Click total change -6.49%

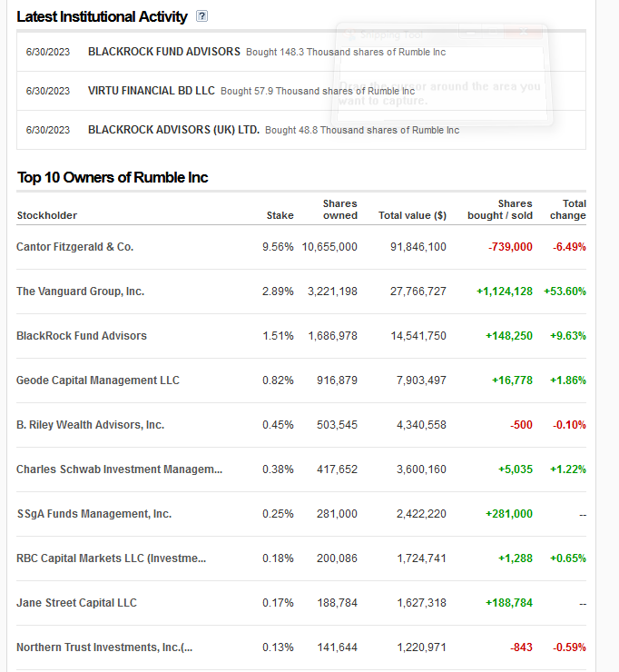(x=569, y=247)
